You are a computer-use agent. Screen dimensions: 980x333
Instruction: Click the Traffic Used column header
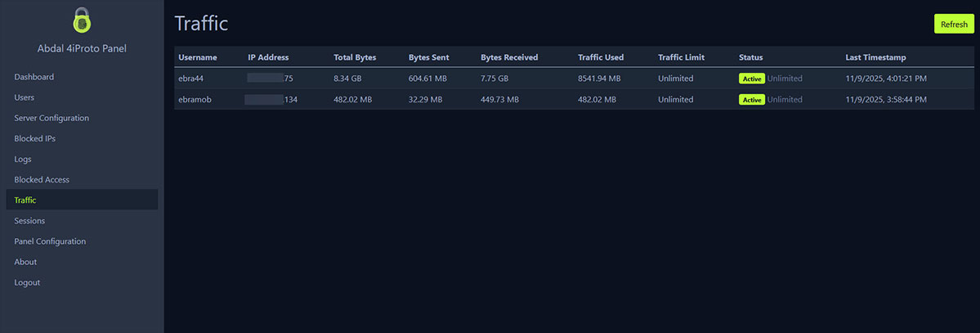[601, 57]
